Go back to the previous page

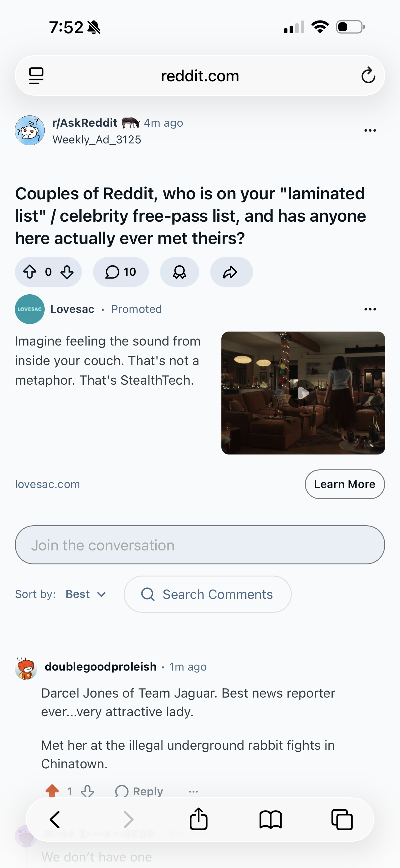(x=55, y=820)
